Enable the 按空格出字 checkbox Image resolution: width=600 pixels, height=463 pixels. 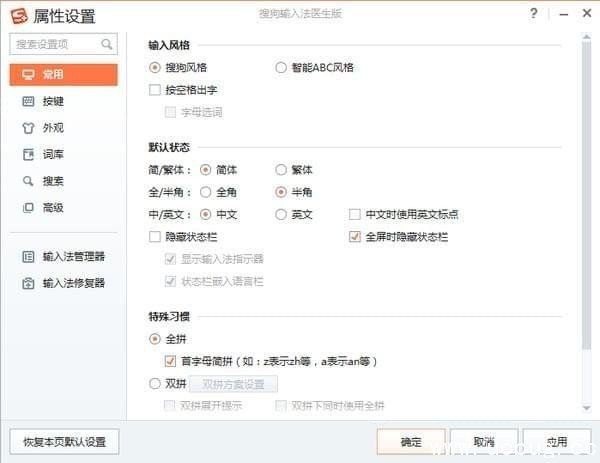155,90
